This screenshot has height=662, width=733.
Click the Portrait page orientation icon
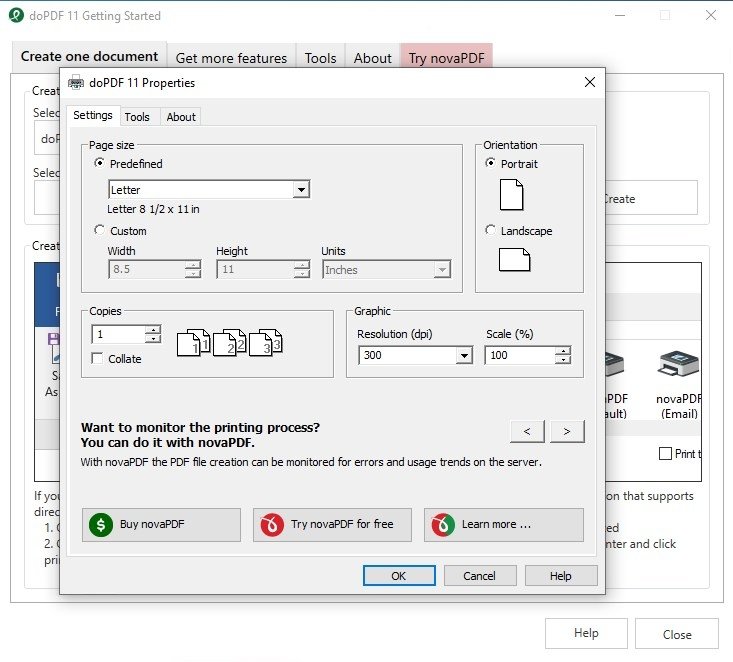click(511, 194)
